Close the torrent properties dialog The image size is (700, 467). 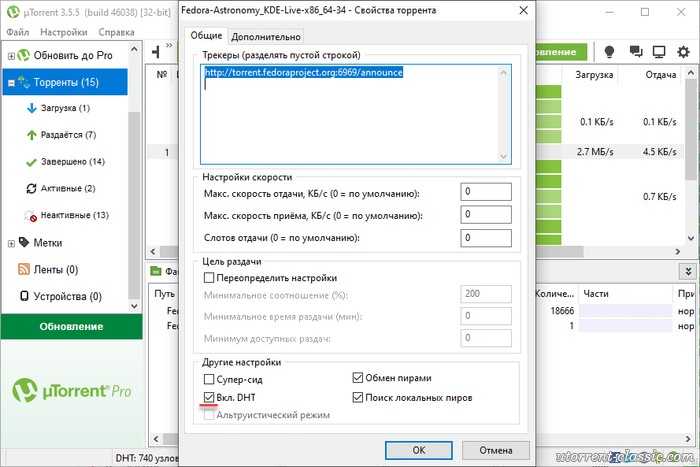[524, 11]
